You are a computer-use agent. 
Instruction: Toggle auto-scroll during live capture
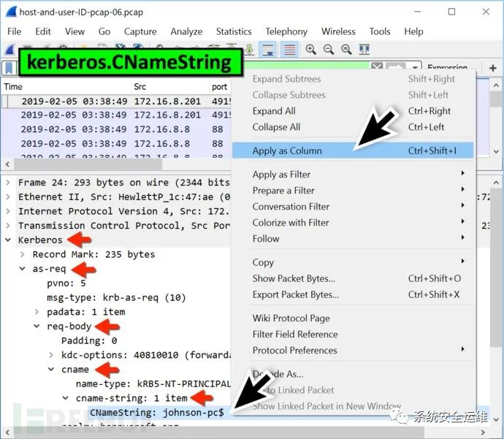(x=268, y=49)
